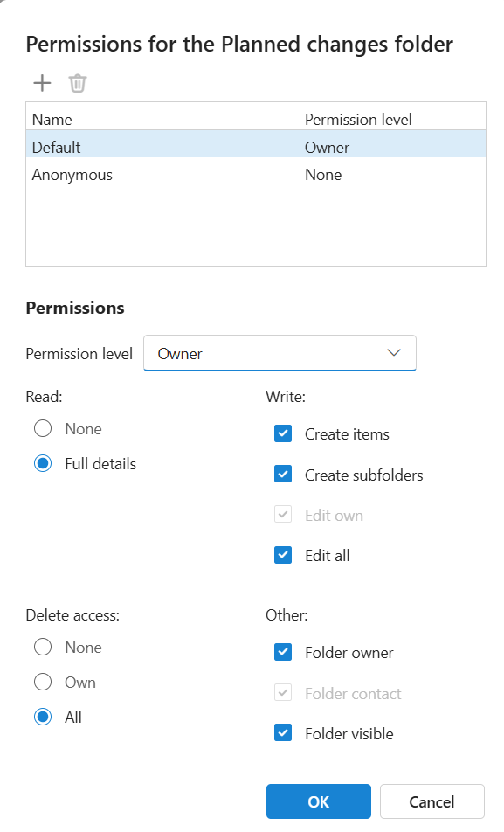Uncheck the Folder owner checkbox

point(283,652)
